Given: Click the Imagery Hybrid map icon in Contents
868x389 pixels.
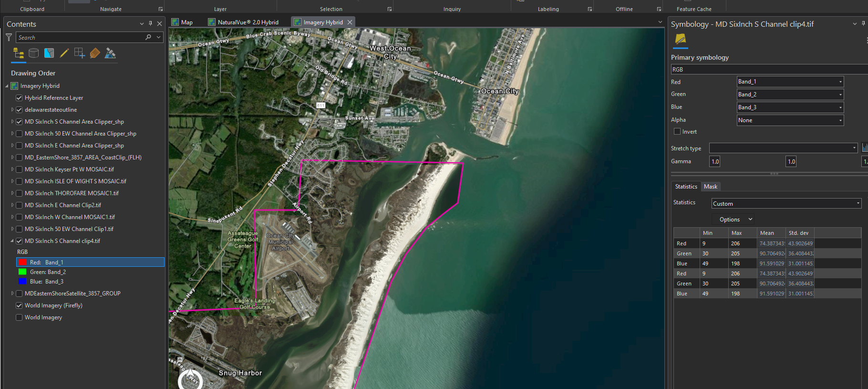Looking at the screenshot, I should 15,86.
